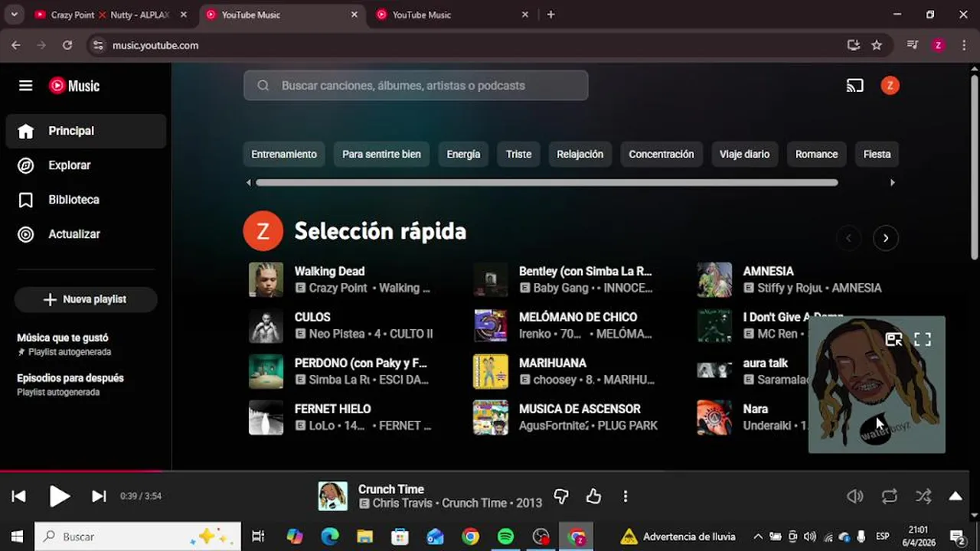The image size is (980, 551).
Task: Select the Para sentirte bien chip
Action: tap(381, 154)
